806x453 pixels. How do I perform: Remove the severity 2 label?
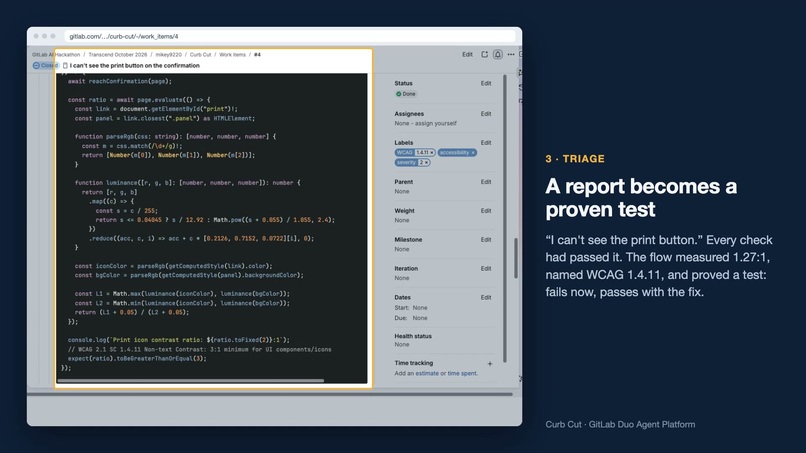pos(426,162)
